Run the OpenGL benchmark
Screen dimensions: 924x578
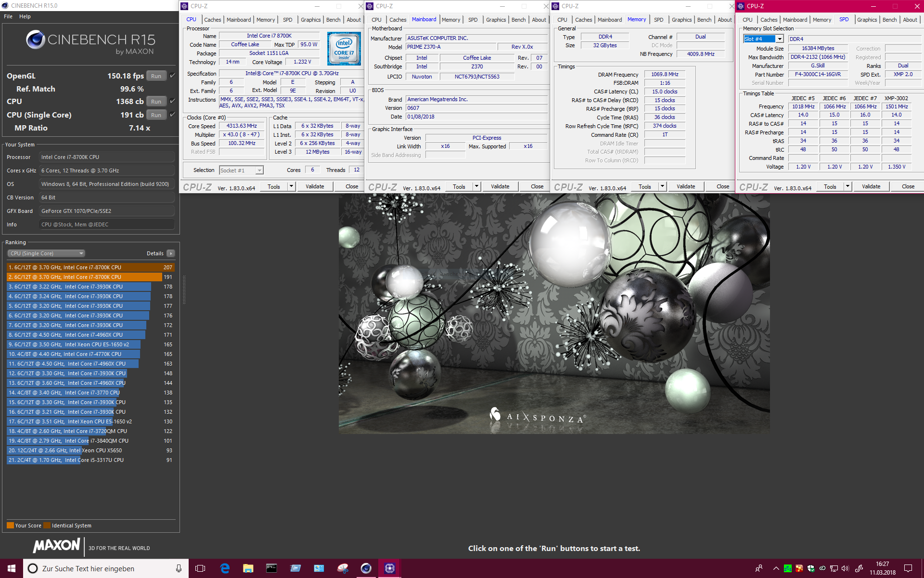(156, 76)
